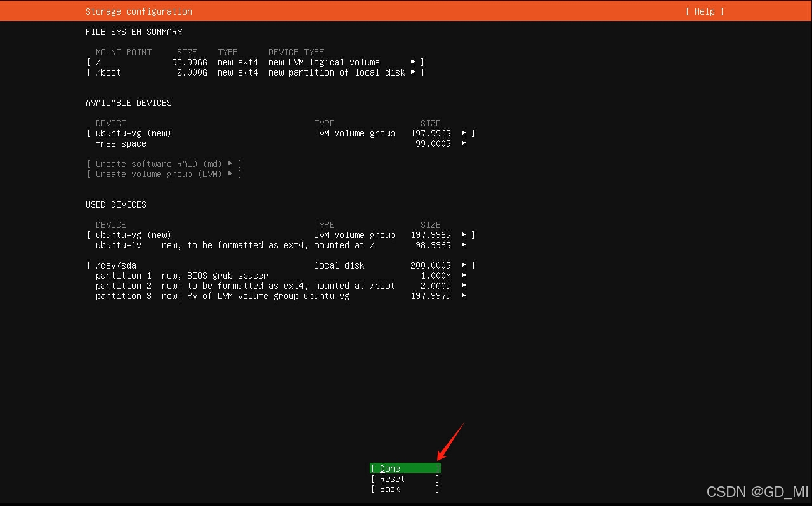
Task: Open arrow for ubuntu-lv 98.996G volume
Action: point(464,245)
